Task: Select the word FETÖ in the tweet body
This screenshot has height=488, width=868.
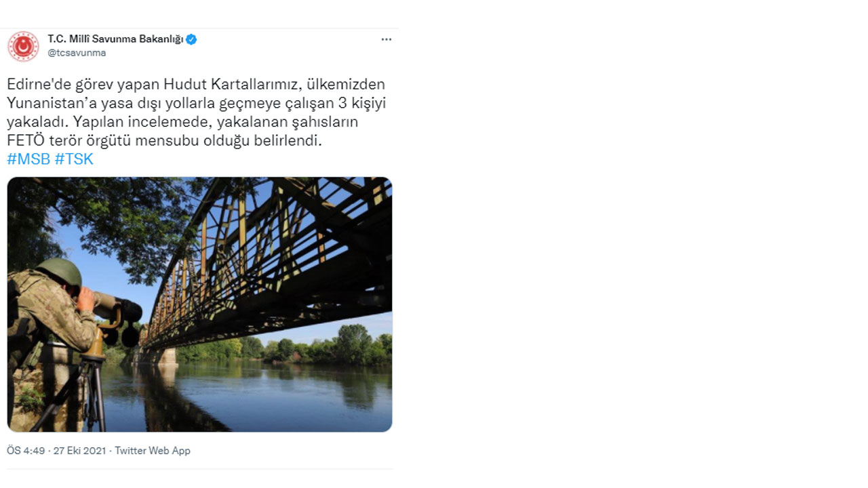Action: click(25, 140)
